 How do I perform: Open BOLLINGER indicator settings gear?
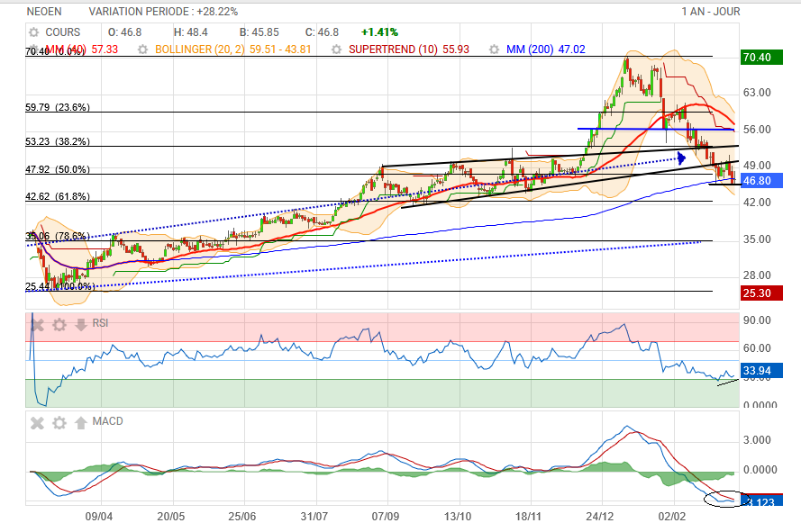(143, 50)
